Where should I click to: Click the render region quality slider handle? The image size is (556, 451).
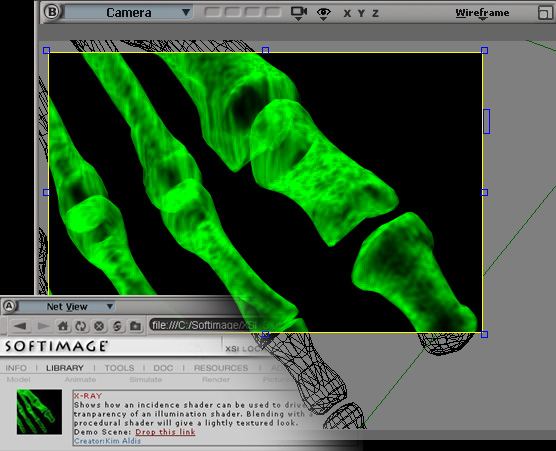pyautogui.click(x=486, y=122)
